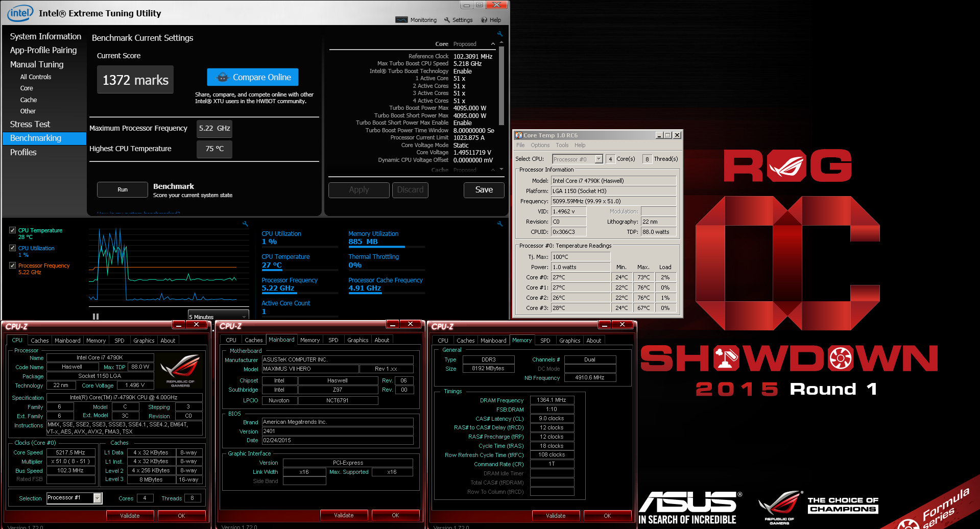
Task: Switch to CPU tab in middle CPU-Z window
Action: click(231, 340)
